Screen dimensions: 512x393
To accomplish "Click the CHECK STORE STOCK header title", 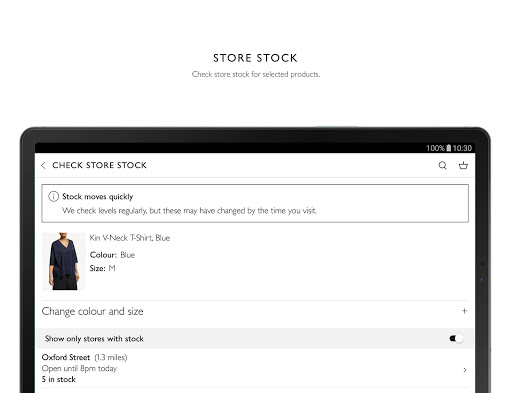I will 99,165.
